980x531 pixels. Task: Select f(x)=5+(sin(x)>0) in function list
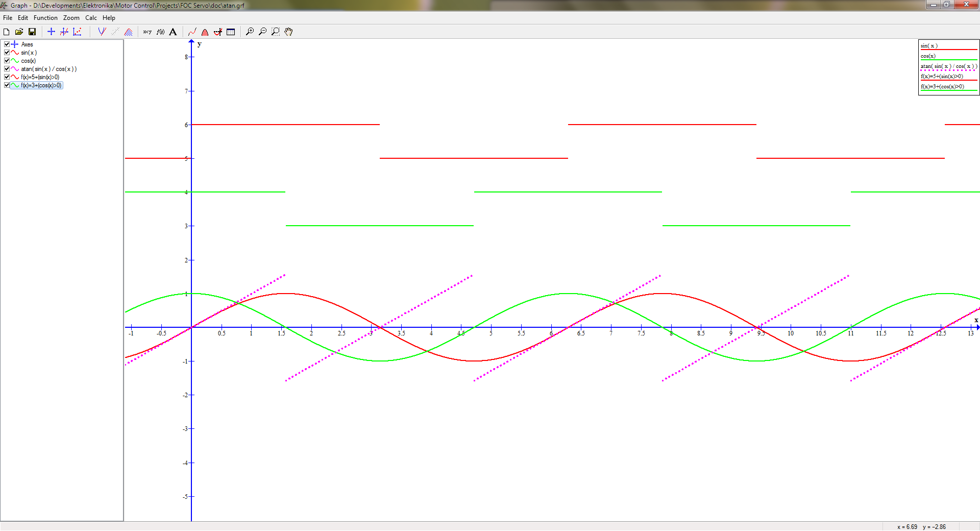40,77
